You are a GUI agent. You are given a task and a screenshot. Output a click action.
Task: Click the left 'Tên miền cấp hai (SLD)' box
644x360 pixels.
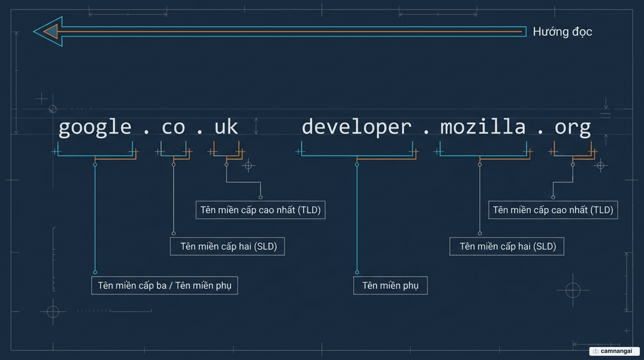click(x=227, y=247)
